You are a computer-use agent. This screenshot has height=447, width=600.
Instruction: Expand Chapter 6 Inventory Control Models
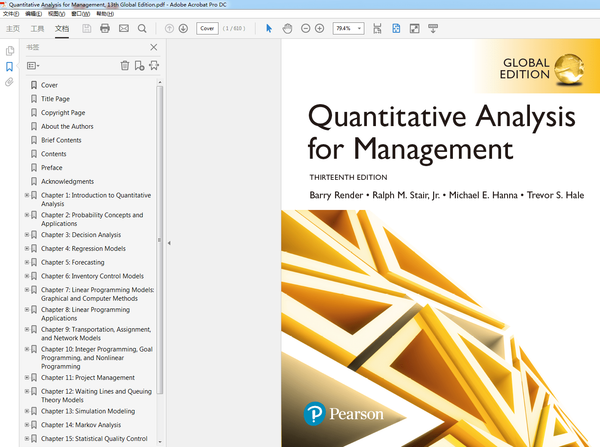click(27, 276)
